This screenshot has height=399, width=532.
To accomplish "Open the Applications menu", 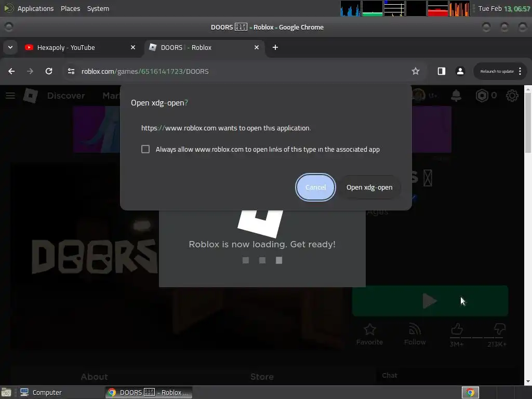I will coord(35,8).
